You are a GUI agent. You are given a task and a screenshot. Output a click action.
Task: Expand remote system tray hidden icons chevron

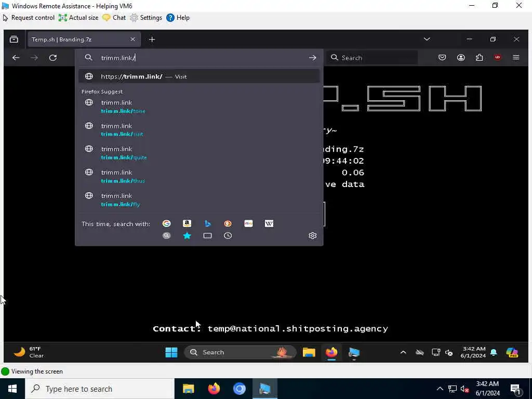point(403,353)
